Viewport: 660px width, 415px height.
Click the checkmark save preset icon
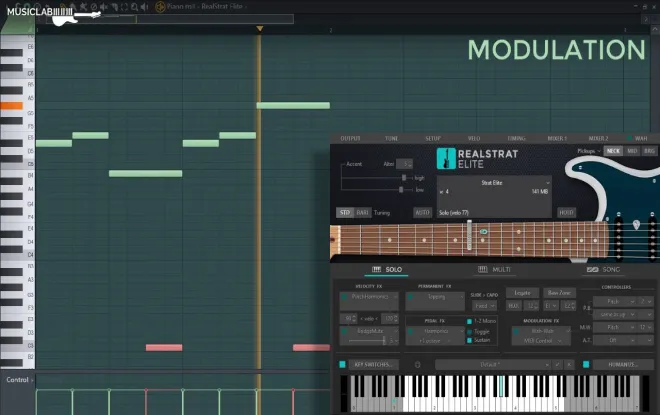click(557, 364)
